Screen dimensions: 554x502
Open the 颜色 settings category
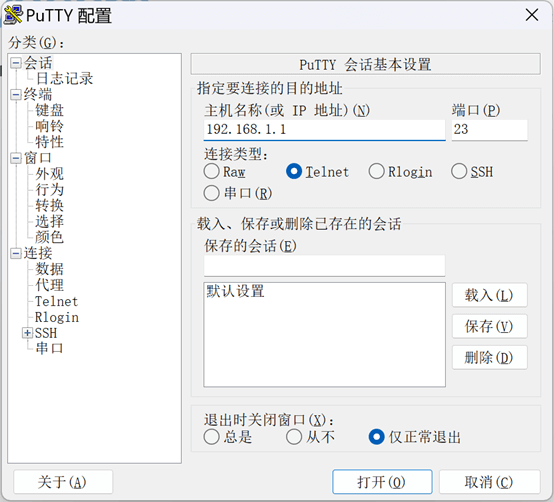coord(49,237)
